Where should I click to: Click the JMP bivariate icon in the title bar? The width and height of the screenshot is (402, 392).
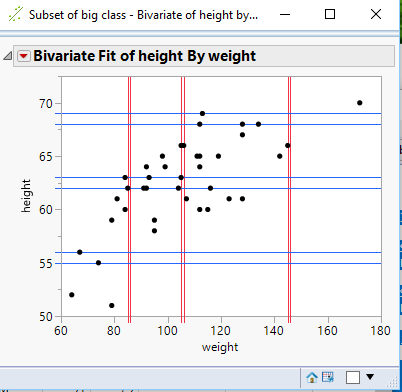coord(15,14)
